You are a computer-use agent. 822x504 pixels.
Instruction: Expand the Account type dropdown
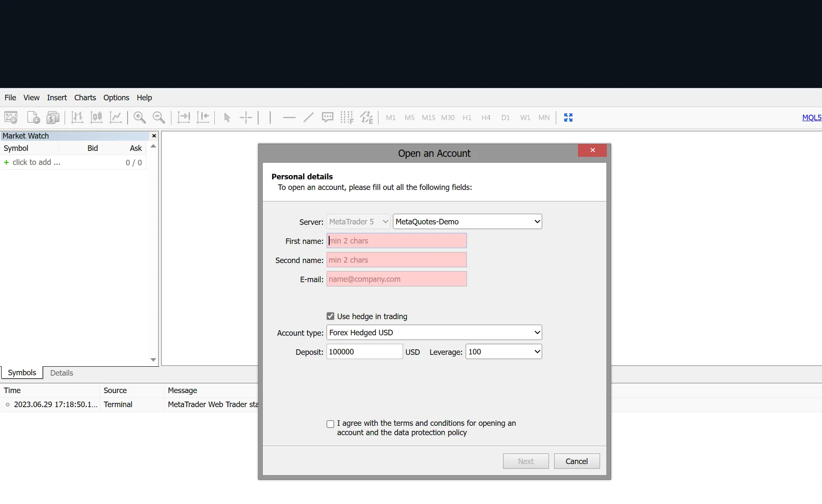coord(434,332)
